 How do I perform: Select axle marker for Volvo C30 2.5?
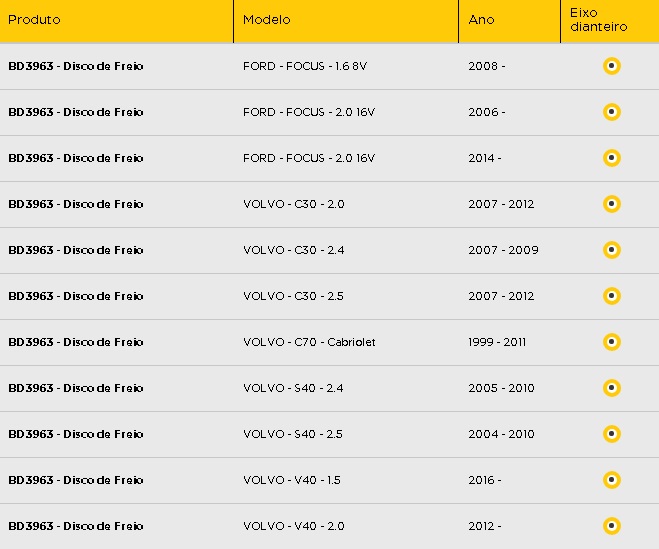click(x=612, y=296)
